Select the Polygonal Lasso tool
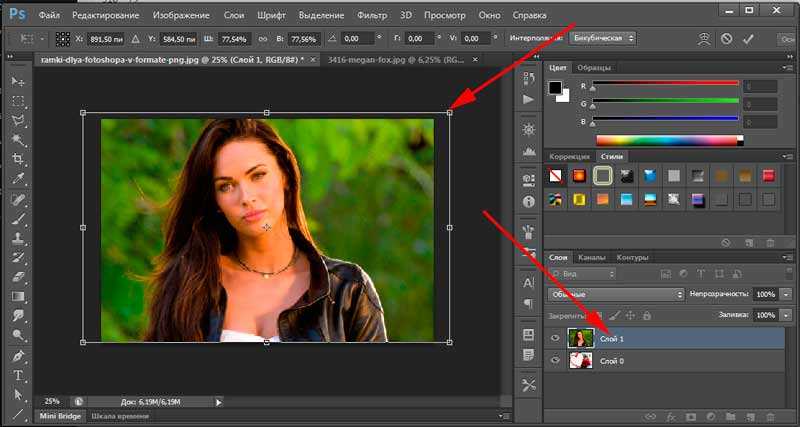Screen dimensions: 800x427 (18, 120)
